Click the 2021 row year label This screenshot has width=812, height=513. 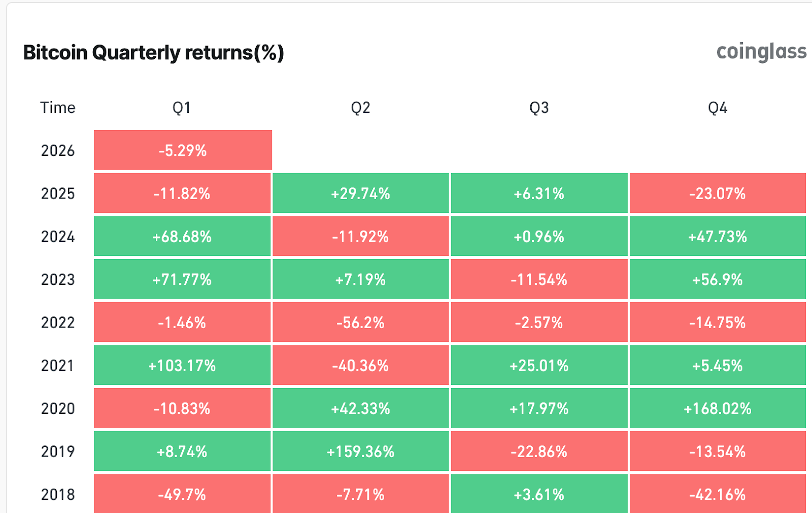(58, 366)
